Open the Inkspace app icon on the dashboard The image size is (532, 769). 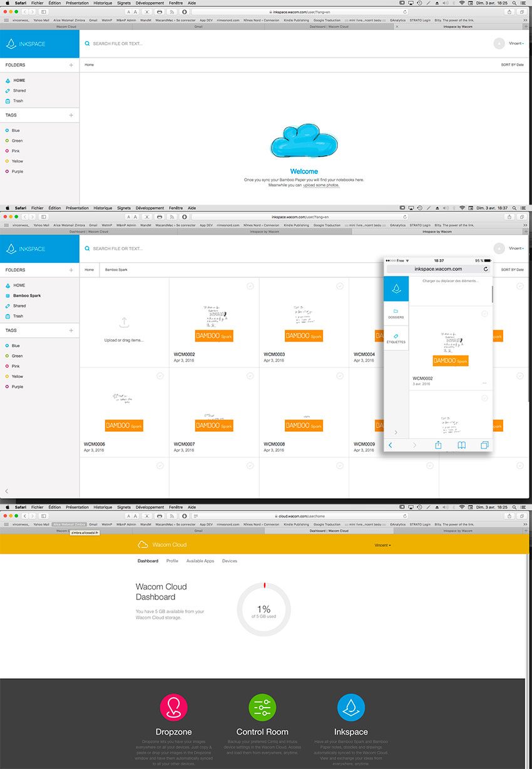pyautogui.click(x=351, y=707)
